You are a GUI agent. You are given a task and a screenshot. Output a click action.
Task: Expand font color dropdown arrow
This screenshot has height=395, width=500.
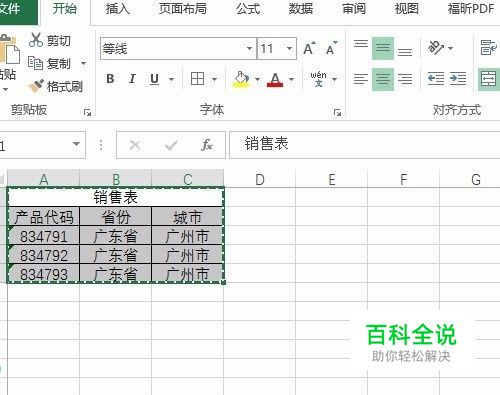291,79
